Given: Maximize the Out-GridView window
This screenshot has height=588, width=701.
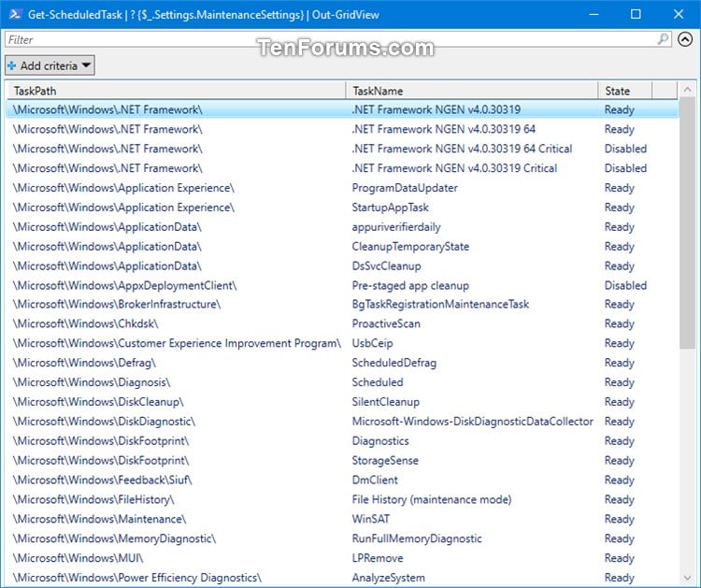Looking at the screenshot, I should [x=636, y=14].
